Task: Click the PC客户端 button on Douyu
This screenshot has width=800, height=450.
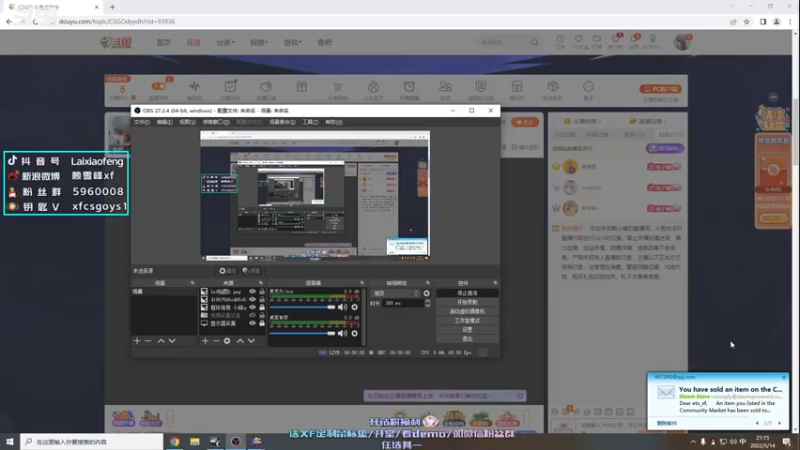Action: click(x=661, y=89)
